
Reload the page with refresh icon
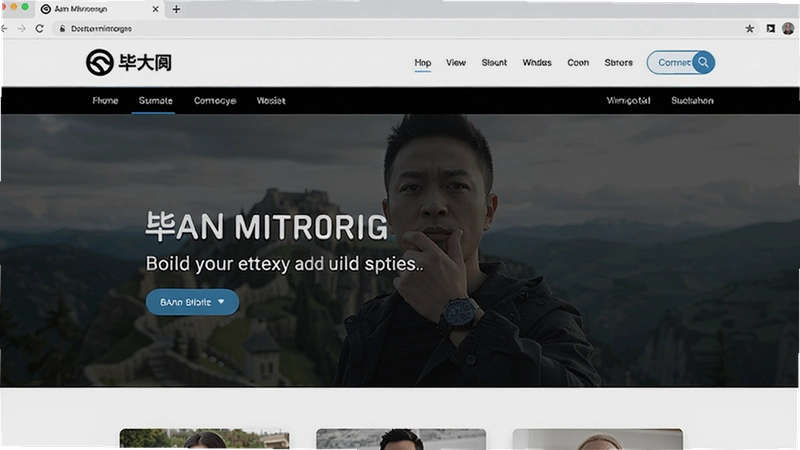tap(39, 29)
